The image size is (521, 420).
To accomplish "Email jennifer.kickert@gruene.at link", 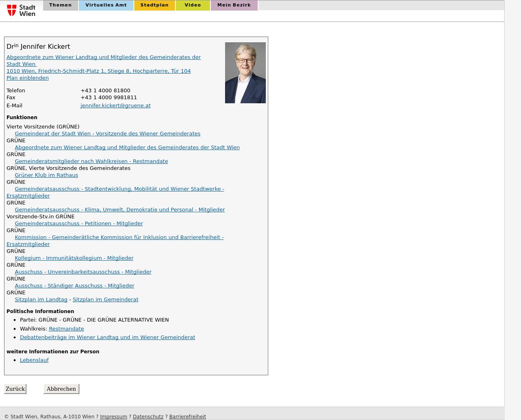I will (115, 106).
